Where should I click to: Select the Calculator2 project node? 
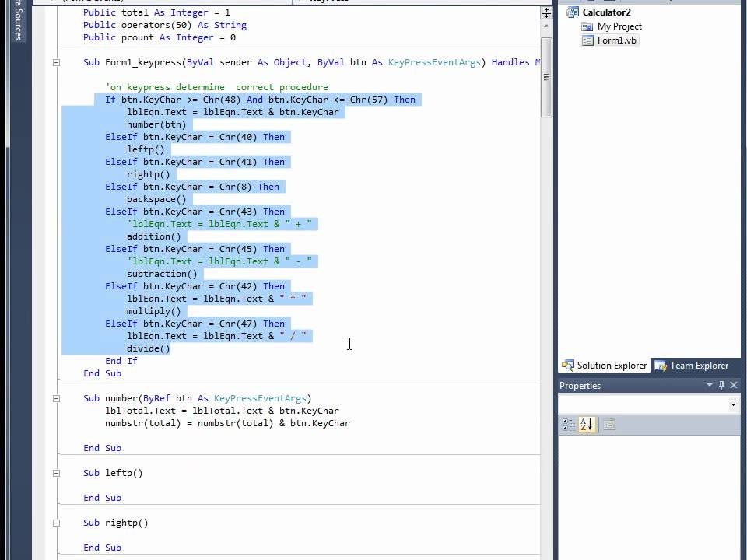[606, 12]
